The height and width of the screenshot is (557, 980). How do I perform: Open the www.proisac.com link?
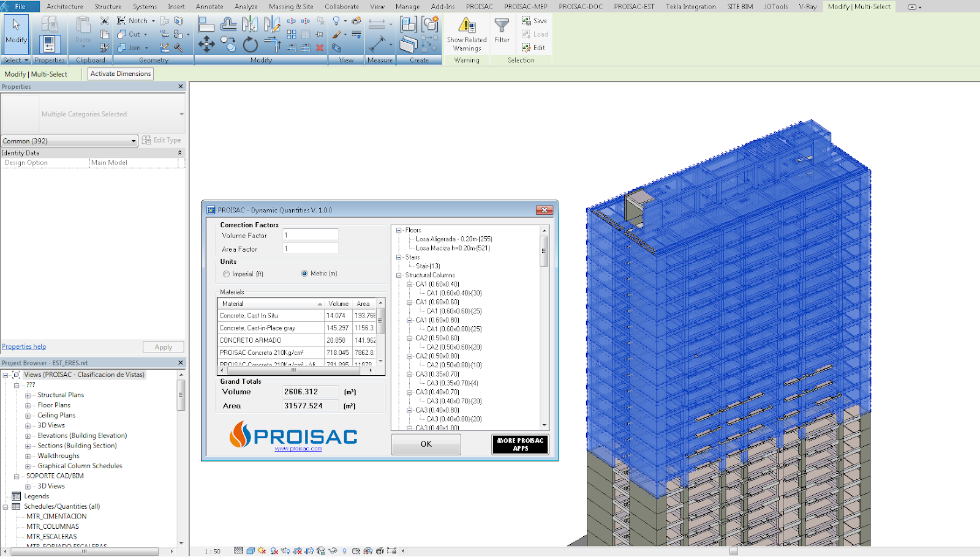click(x=298, y=449)
